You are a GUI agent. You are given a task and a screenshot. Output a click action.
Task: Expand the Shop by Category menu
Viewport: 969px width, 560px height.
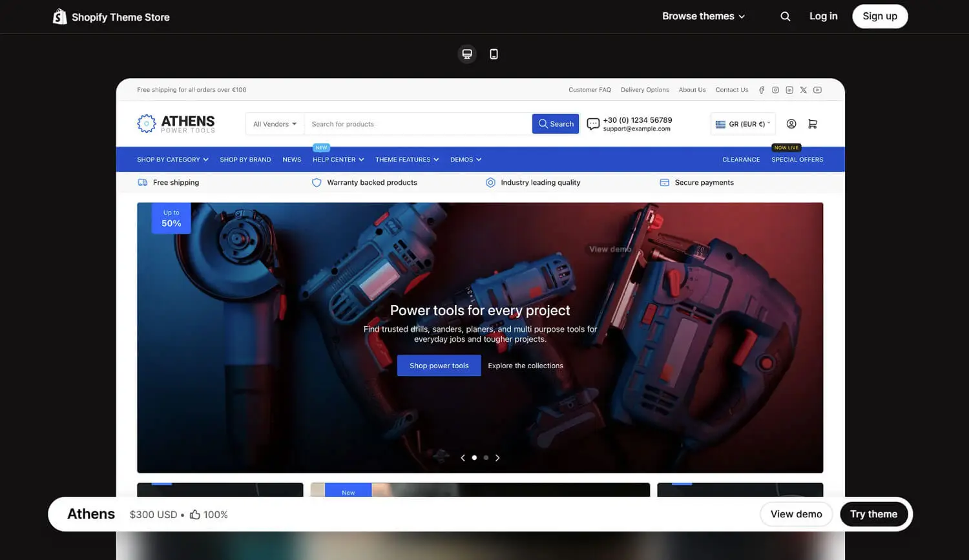172,160
